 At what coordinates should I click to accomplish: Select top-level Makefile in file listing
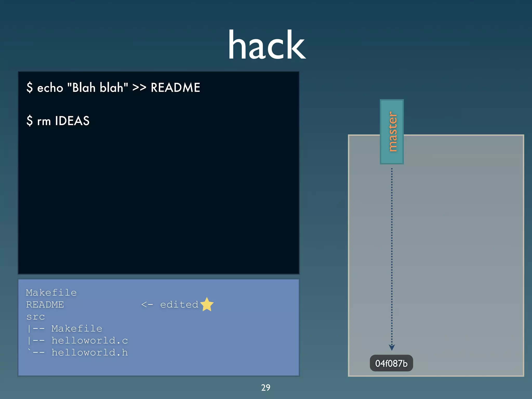click(51, 293)
